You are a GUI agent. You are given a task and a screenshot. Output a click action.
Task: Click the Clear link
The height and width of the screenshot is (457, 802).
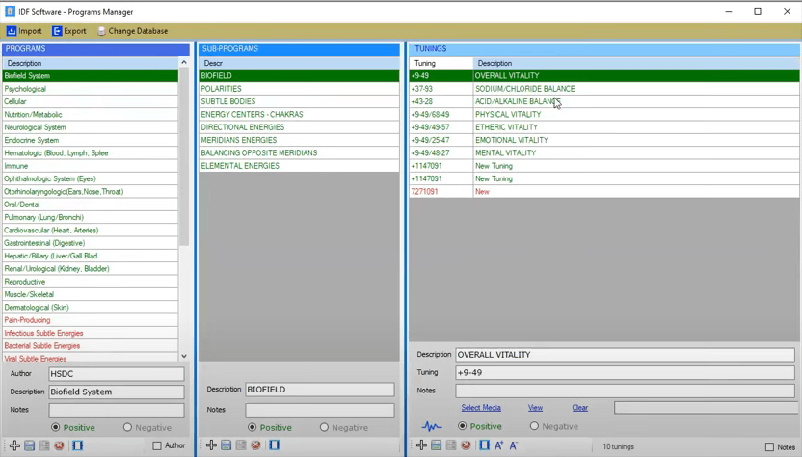point(580,408)
